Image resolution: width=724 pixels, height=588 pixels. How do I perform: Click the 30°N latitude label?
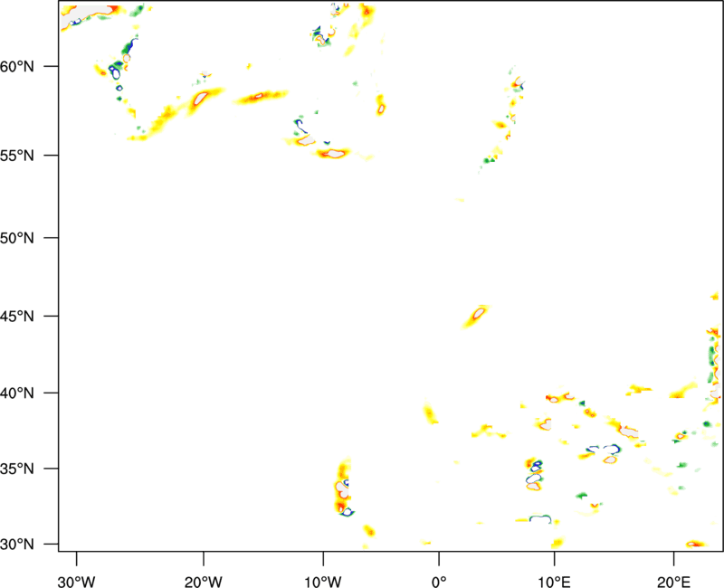point(17,545)
